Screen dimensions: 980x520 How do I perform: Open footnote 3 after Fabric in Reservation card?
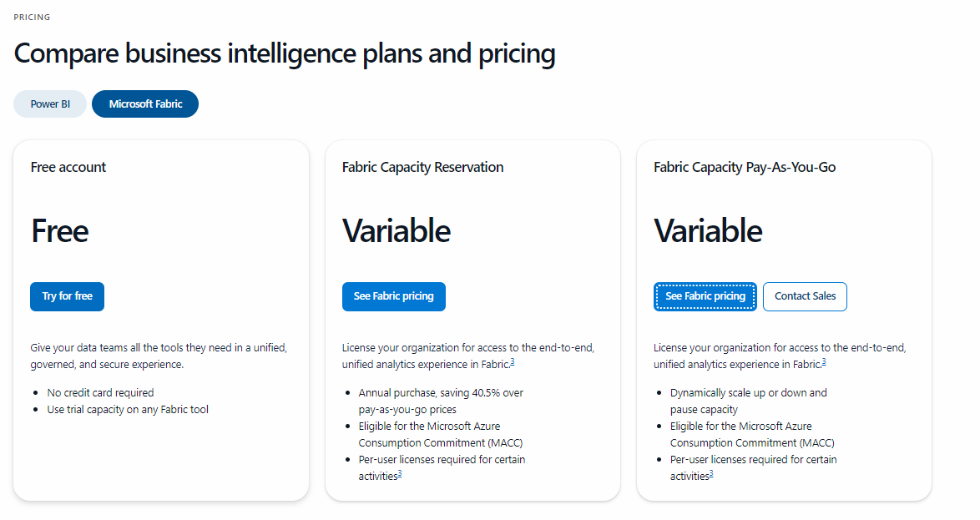(x=513, y=362)
